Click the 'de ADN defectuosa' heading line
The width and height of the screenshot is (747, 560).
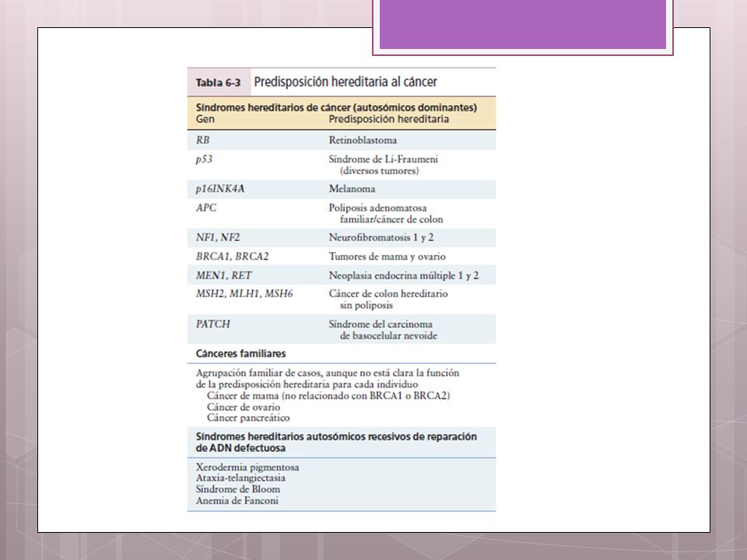240,448
